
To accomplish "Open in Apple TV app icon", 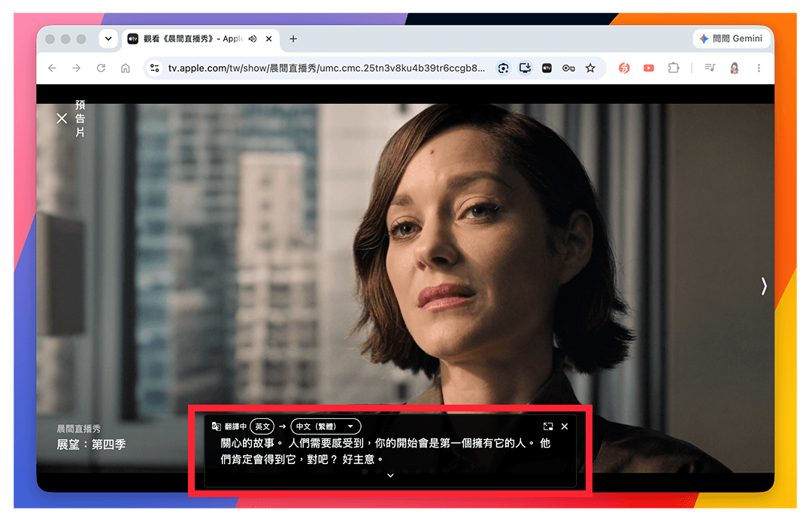I will [x=547, y=68].
